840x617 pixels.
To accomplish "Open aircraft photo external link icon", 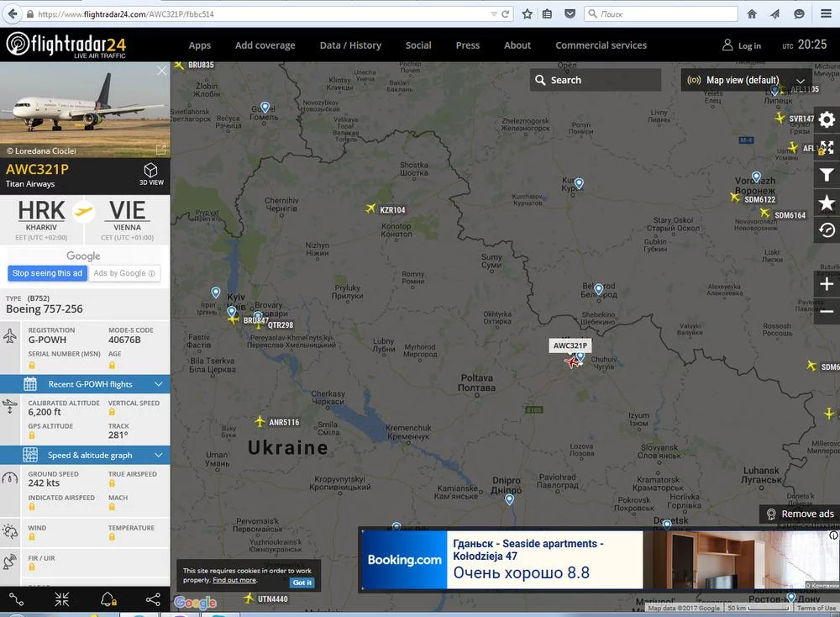I will (x=160, y=150).
